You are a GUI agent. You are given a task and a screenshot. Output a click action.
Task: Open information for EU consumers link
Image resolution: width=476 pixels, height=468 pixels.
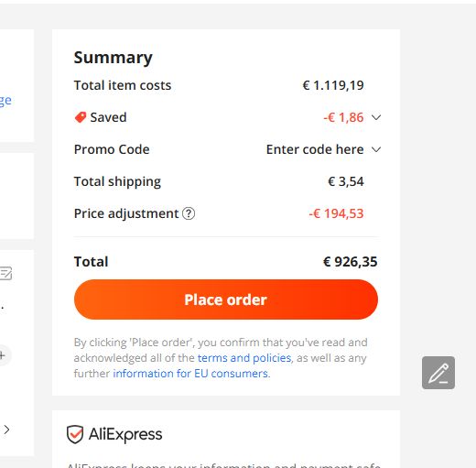point(190,374)
